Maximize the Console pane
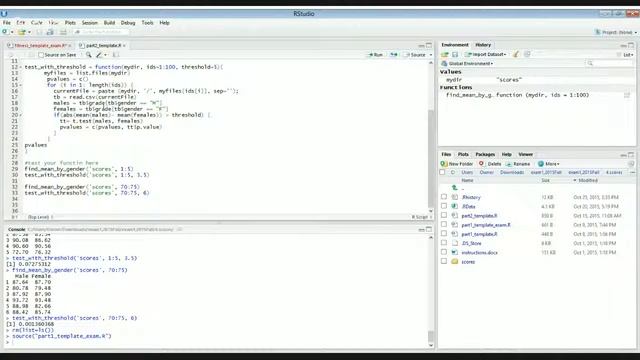This screenshot has height=360, width=640. [x=429, y=229]
